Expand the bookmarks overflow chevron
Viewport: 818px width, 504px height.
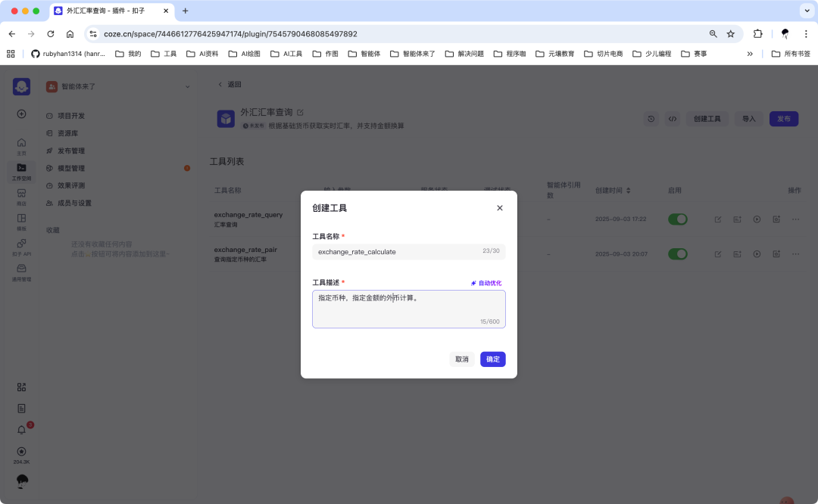pos(750,54)
